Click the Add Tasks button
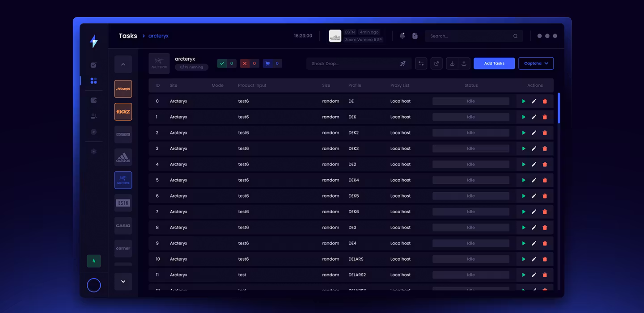This screenshot has width=644, height=313. coord(494,63)
